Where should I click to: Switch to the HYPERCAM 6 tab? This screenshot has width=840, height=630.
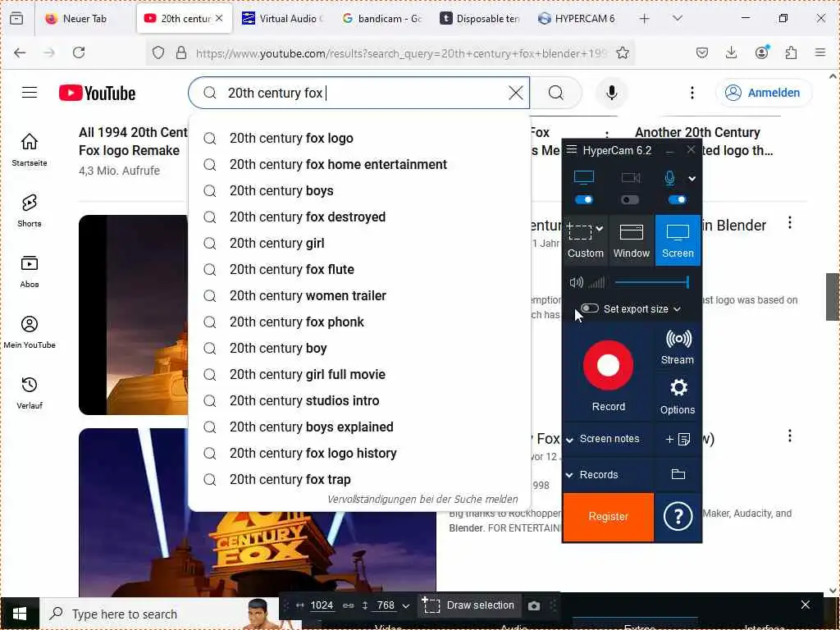pyautogui.click(x=577, y=18)
